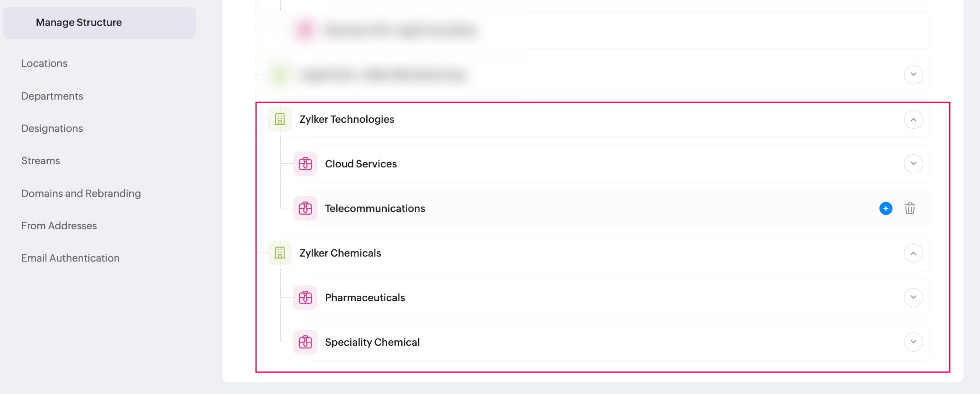980x394 pixels.
Task: Click the Speciality Chemical pink icon
Action: click(305, 342)
